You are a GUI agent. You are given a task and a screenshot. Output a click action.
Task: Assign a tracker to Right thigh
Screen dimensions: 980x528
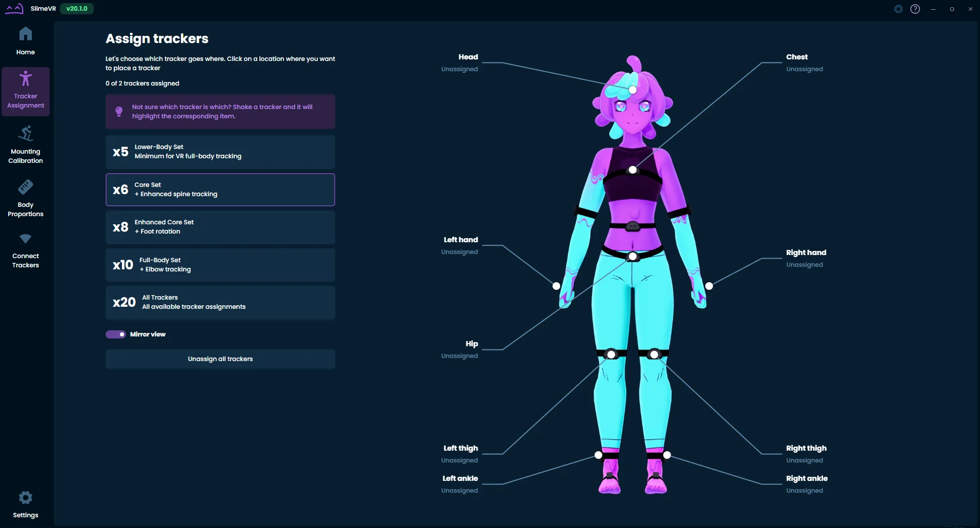(806, 454)
